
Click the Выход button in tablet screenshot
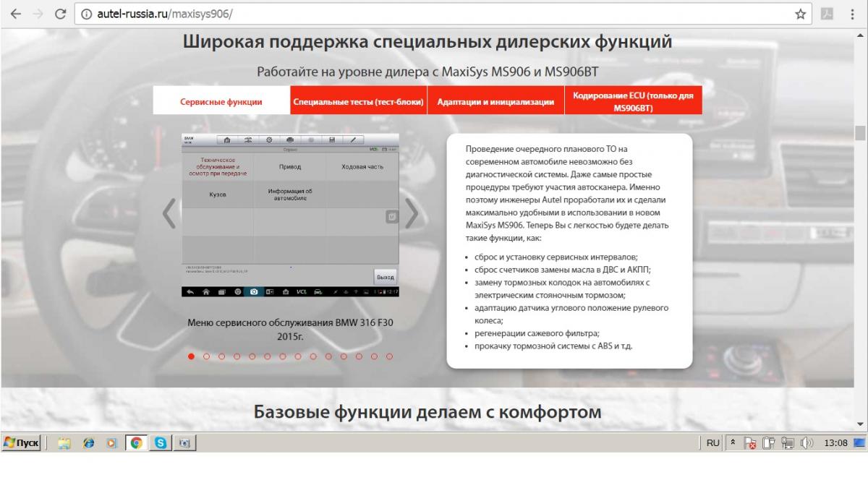(x=386, y=277)
